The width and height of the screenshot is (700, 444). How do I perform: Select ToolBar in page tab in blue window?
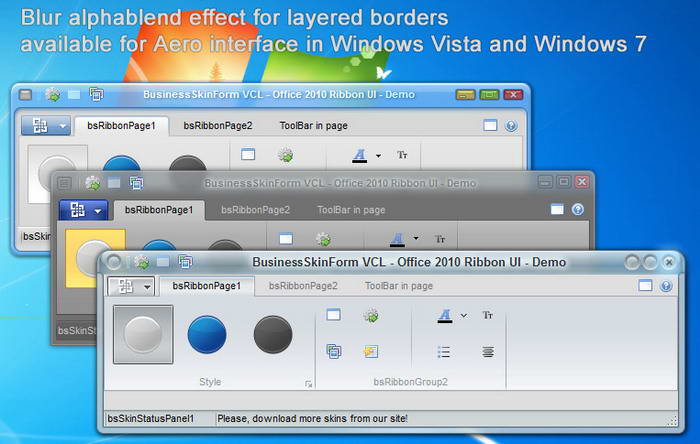(x=313, y=126)
